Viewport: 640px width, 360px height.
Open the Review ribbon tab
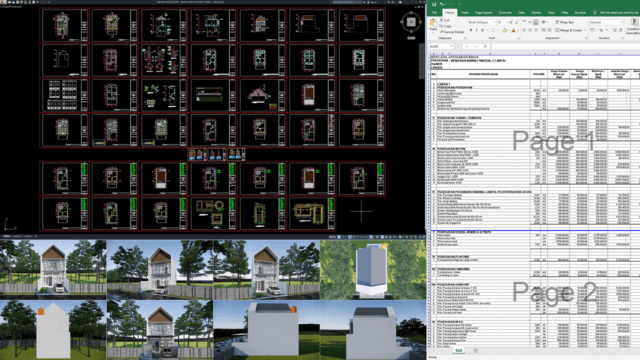pos(536,13)
